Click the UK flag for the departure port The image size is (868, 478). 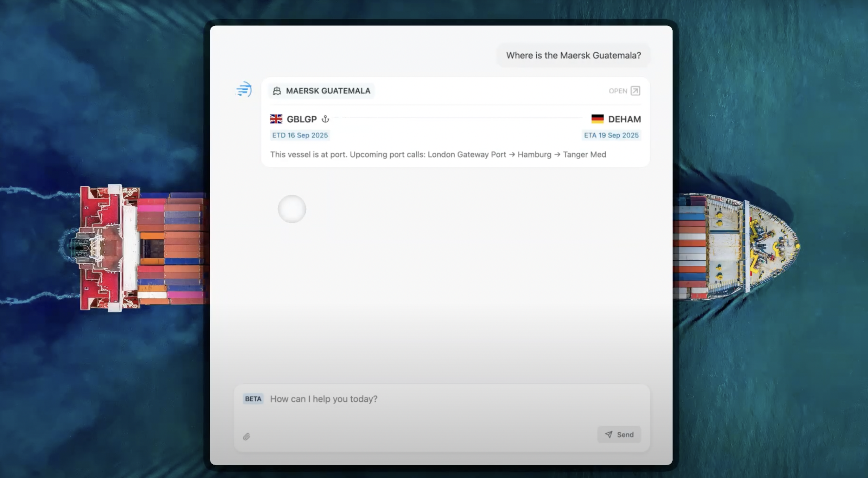pos(276,119)
